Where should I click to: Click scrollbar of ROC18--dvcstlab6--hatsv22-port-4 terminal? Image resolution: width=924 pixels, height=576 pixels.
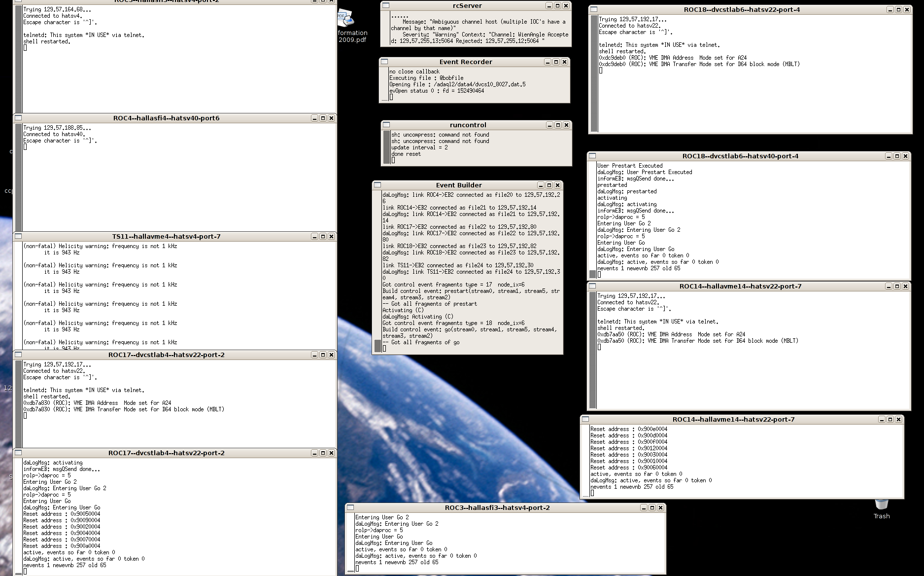[594, 73]
